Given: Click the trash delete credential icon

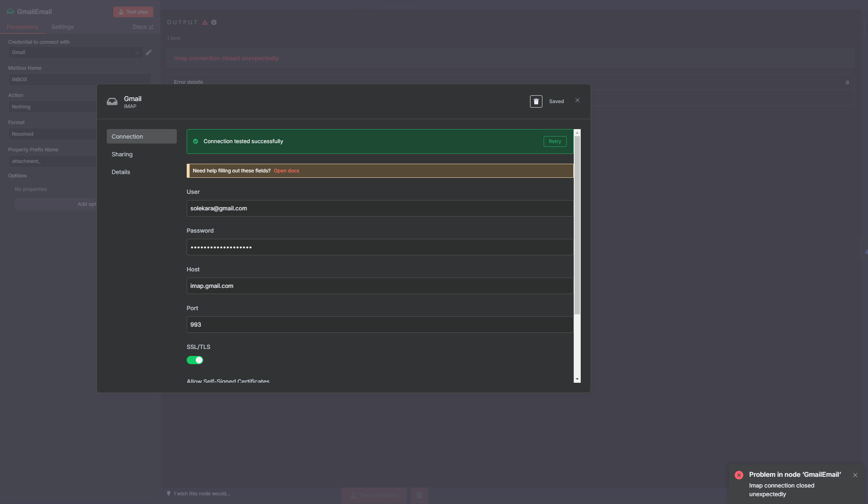Looking at the screenshot, I should (536, 101).
